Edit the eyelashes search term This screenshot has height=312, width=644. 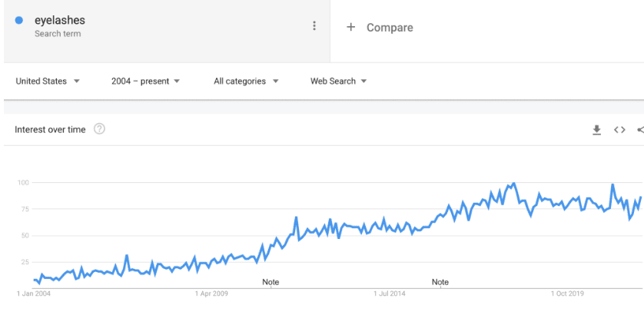pos(59,20)
